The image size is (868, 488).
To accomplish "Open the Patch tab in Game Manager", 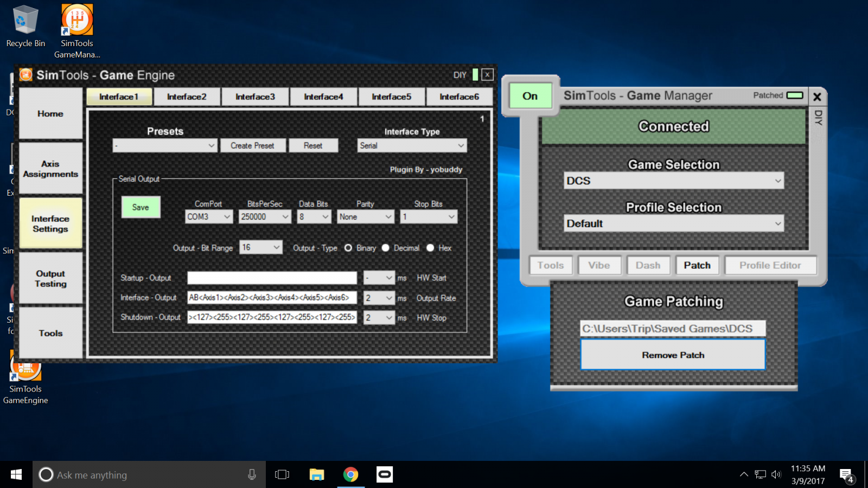I will click(x=697, y=265).
